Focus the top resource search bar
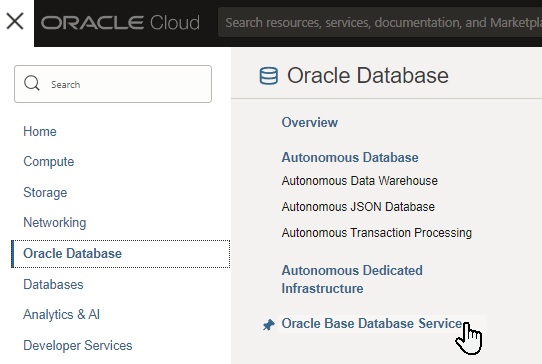The width and height of the screenshot is (542, 364). [x=380, y=22]
